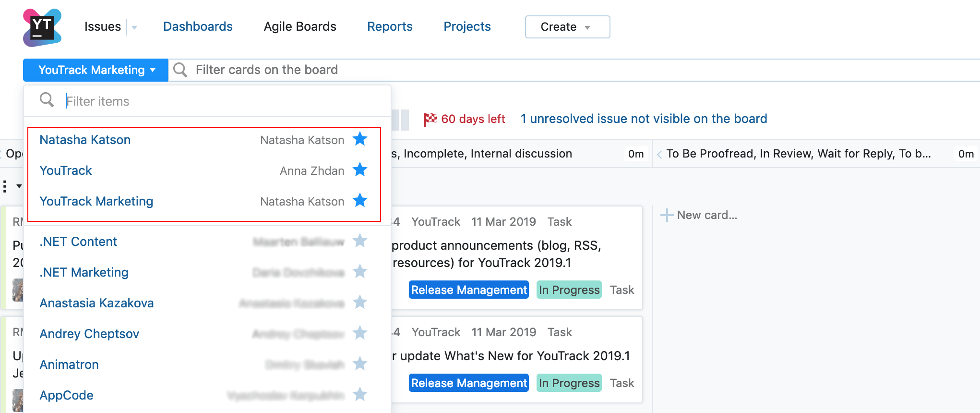Go to the Reports page
This screenshot has height=413, width=980.
390,26
